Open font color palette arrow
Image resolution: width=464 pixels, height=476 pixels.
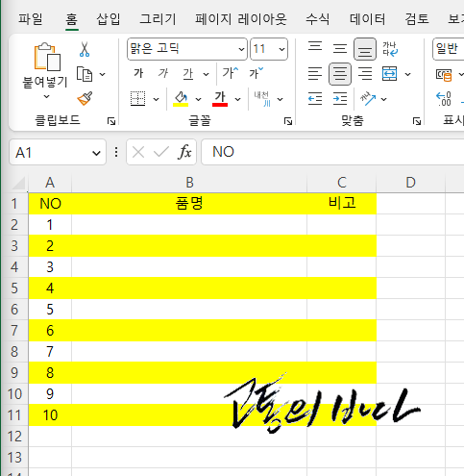(237, 99)
